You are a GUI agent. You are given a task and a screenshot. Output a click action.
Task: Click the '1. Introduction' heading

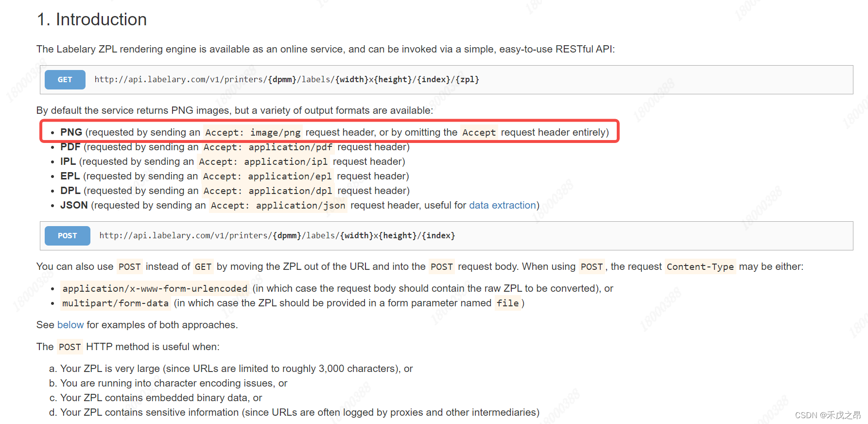point(92,19)
